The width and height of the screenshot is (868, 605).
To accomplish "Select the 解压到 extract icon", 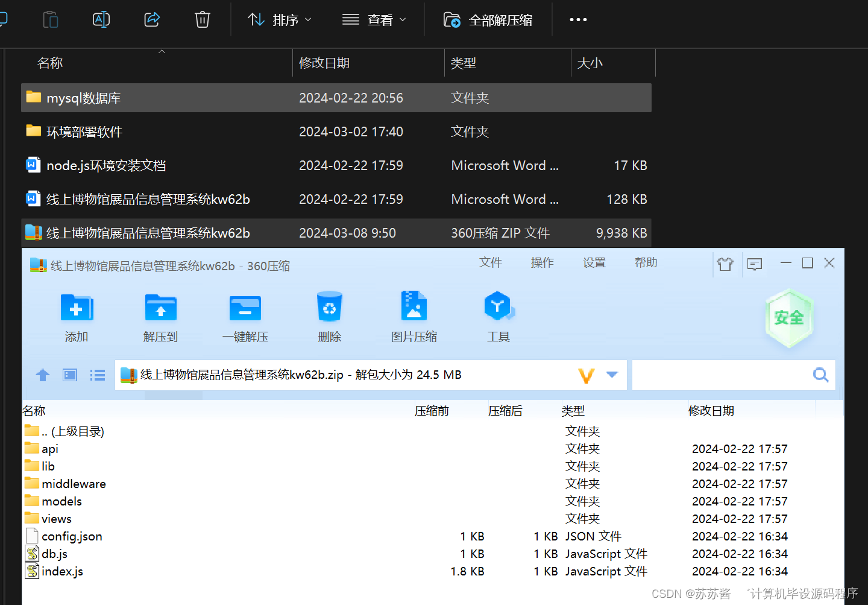I will pos(160,315).
